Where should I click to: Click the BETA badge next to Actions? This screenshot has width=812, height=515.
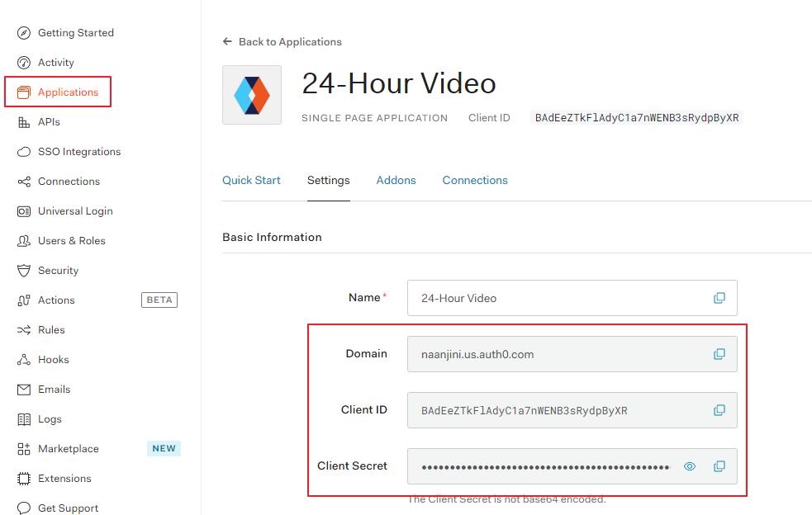pos(159,300)
